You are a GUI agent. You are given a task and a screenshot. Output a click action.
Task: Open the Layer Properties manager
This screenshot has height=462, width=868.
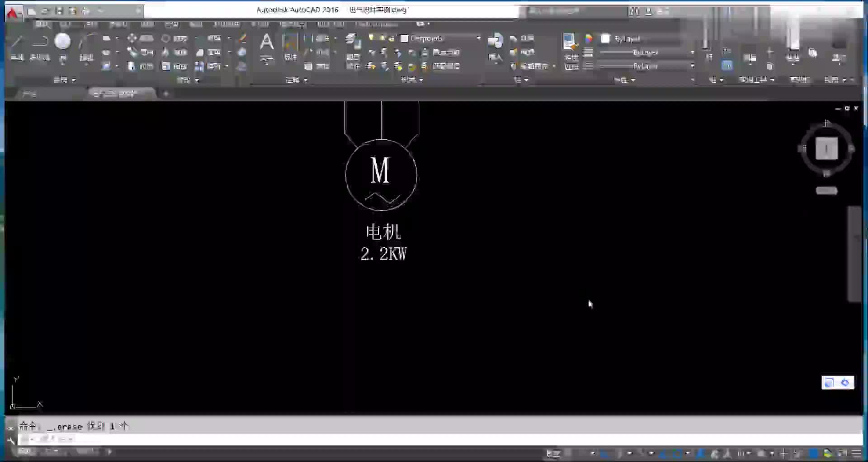point(353,51)
